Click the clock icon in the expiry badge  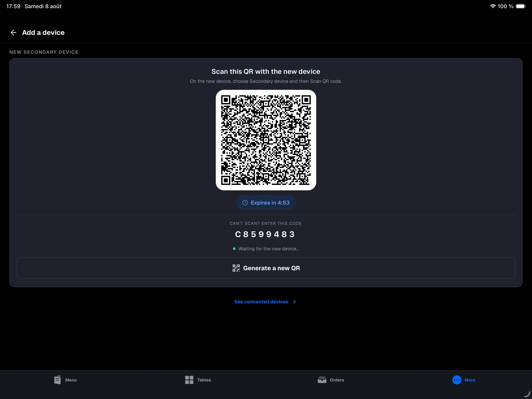pos(245,203)
